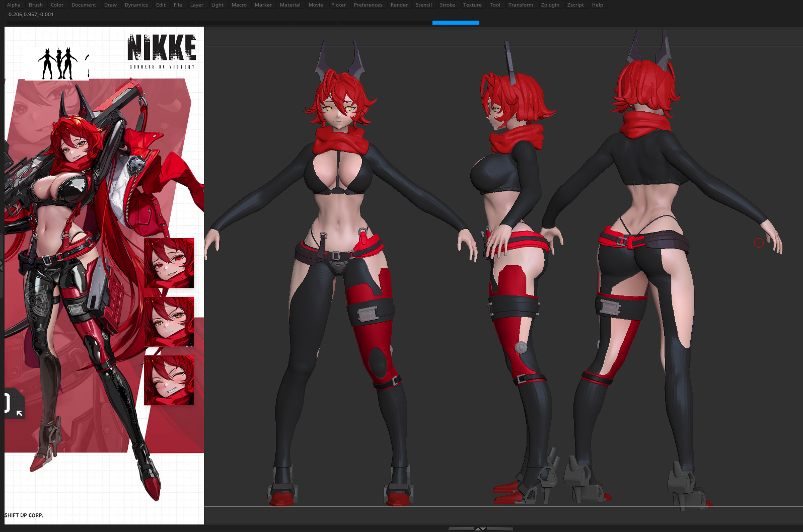The height and width of the screenshot is (532, 803).
Task: Open the Macro menu
Action: click(239, 5)
